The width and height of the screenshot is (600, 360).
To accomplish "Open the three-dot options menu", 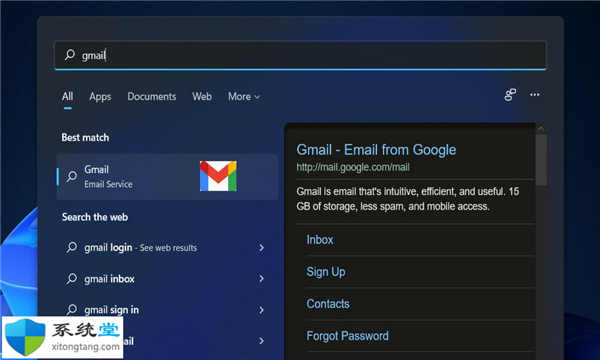I will 535,94.
